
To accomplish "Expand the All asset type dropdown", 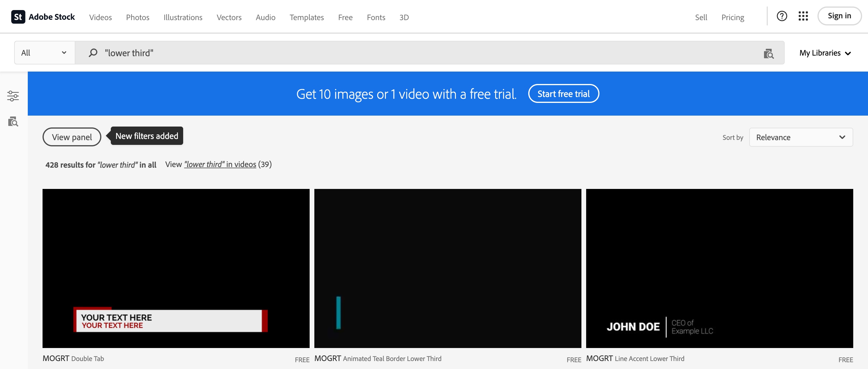I will click(44, 53).
